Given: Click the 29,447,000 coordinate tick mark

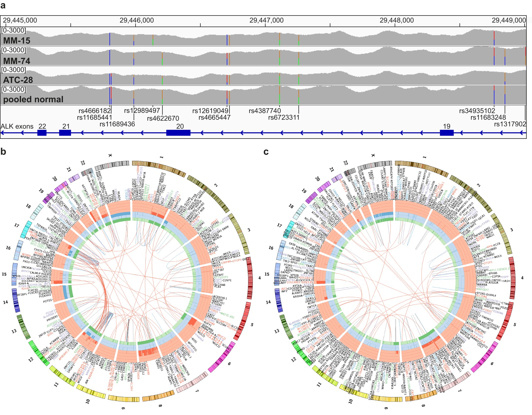Looking at the screenshot, I should [266, 25].
